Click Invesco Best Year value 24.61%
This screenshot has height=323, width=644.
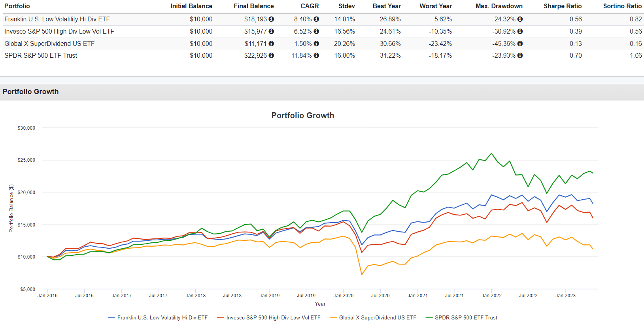[390, 31]
